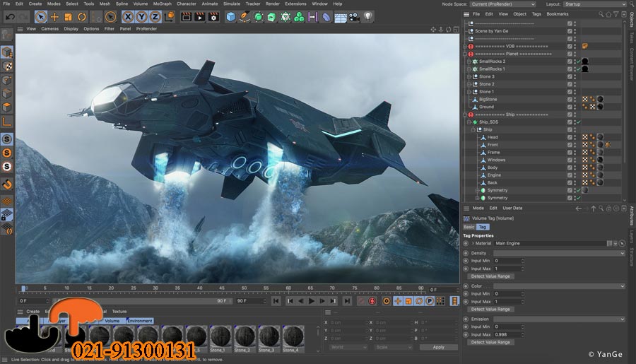Viewport: 636px width, 364px height.
Task: Toggle layer checkbox for Stone 3
Action: tap(570, 76)
